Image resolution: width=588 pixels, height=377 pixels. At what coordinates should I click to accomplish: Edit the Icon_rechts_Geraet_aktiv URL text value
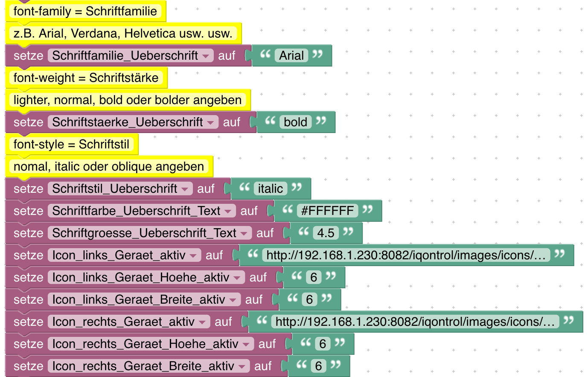pyautogui.click(x=415, y=322)
